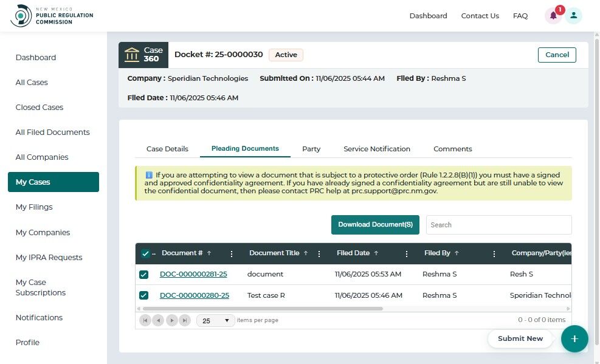Open document link DOC-000000281-25
This screenshot has width=600, height=364.
(x=193, y=274)
